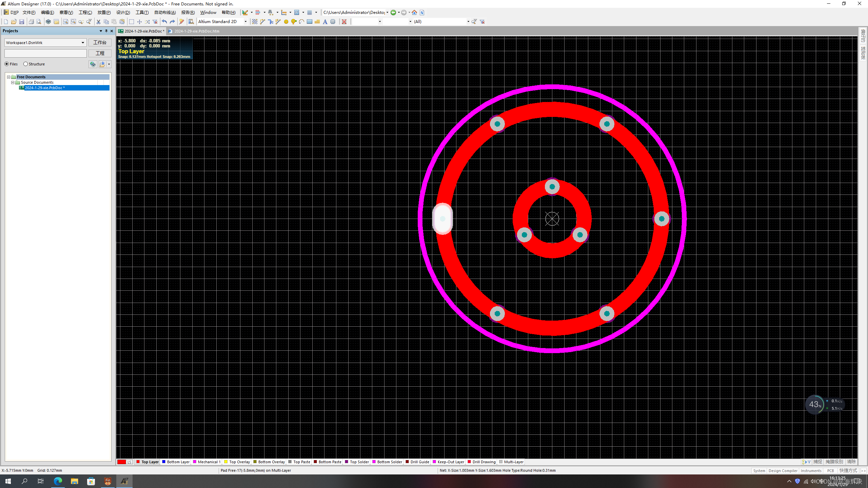Click the 清除 button in status area
The width and height of the screenshot is (868, 488).
851,462
